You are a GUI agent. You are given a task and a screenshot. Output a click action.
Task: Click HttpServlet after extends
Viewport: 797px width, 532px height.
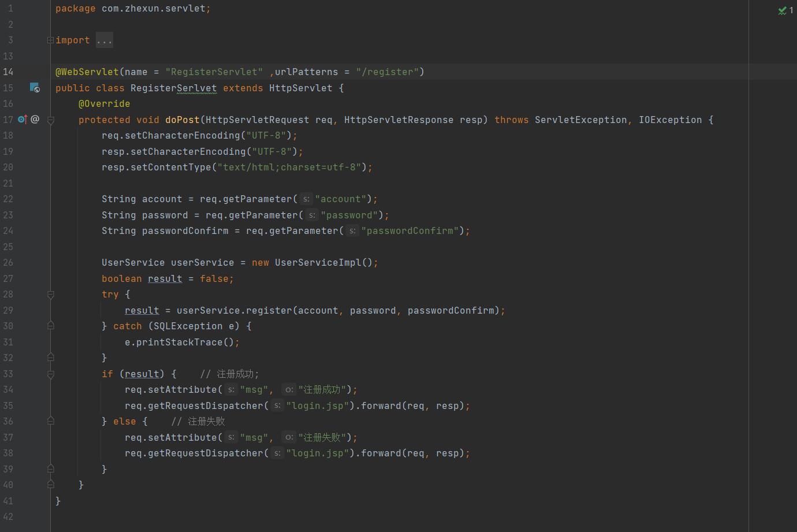click(301, 88)
